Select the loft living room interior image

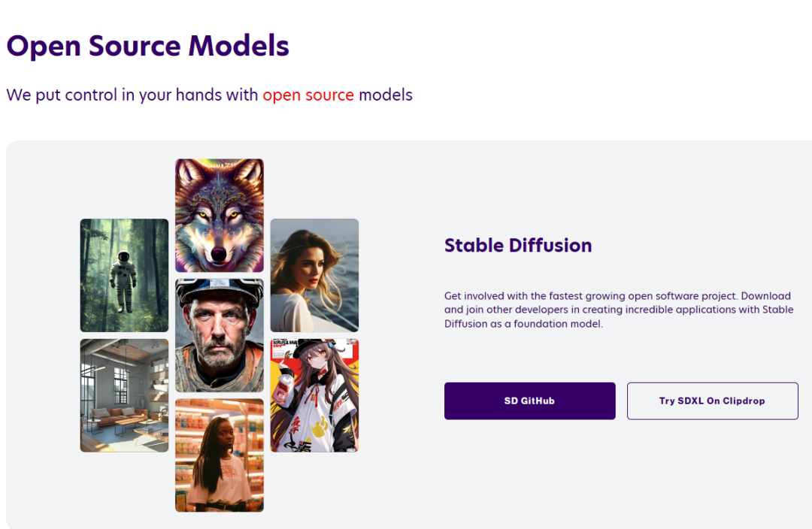click(x=124, y=395)
